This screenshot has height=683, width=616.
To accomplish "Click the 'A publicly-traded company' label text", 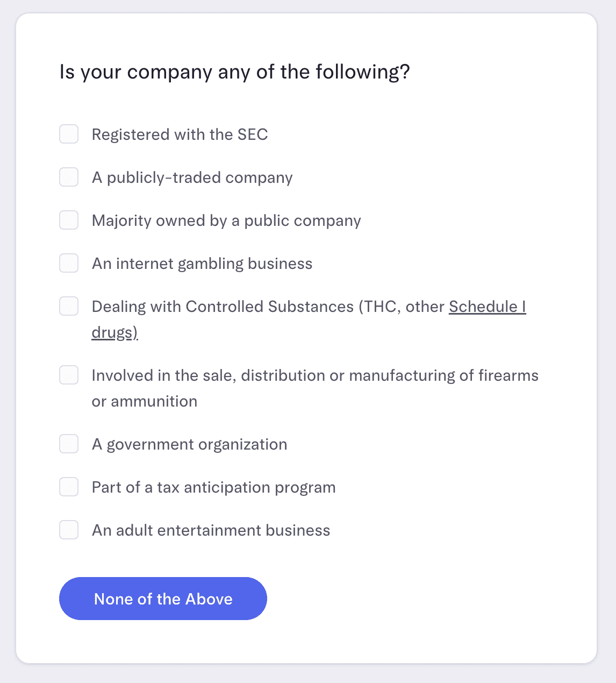I will (x=192, y=177).
